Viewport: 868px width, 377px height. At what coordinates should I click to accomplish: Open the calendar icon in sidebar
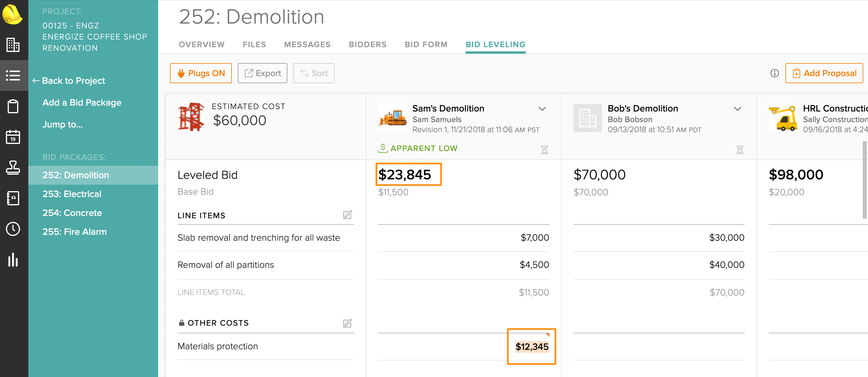tap(13, 137)
